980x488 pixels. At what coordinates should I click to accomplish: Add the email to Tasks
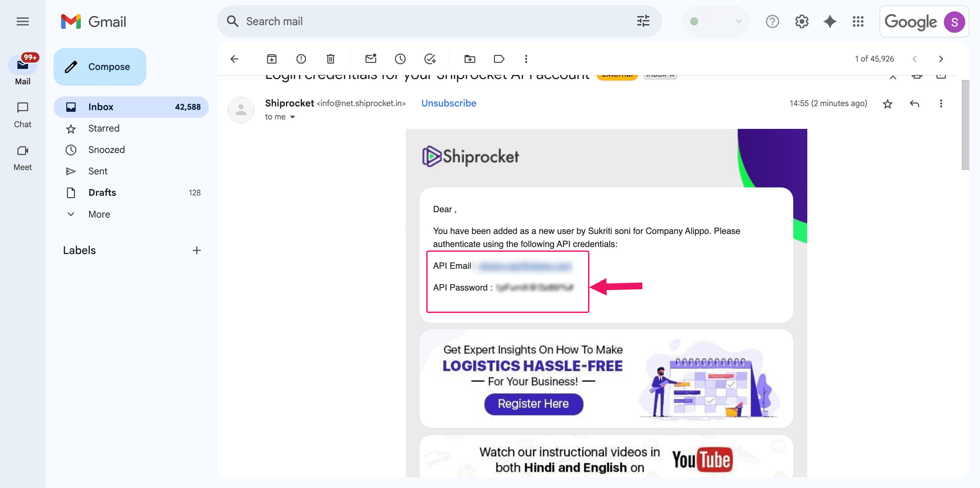[430, 59]
